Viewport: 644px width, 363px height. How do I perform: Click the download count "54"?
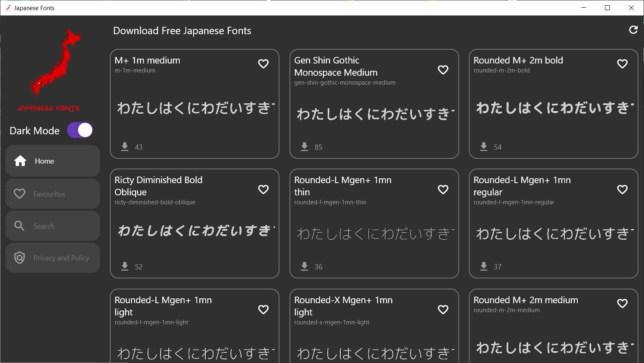[498, 147]
